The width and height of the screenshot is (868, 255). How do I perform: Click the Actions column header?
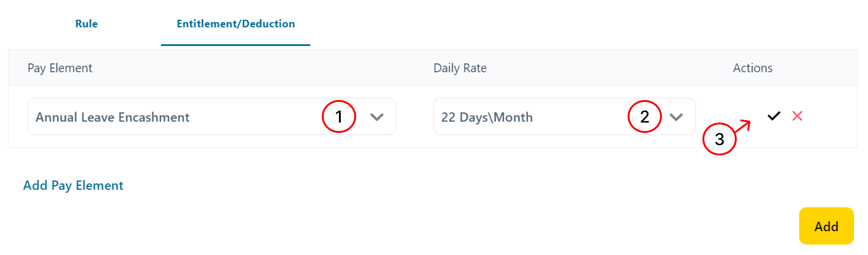(x=753, y=68)
